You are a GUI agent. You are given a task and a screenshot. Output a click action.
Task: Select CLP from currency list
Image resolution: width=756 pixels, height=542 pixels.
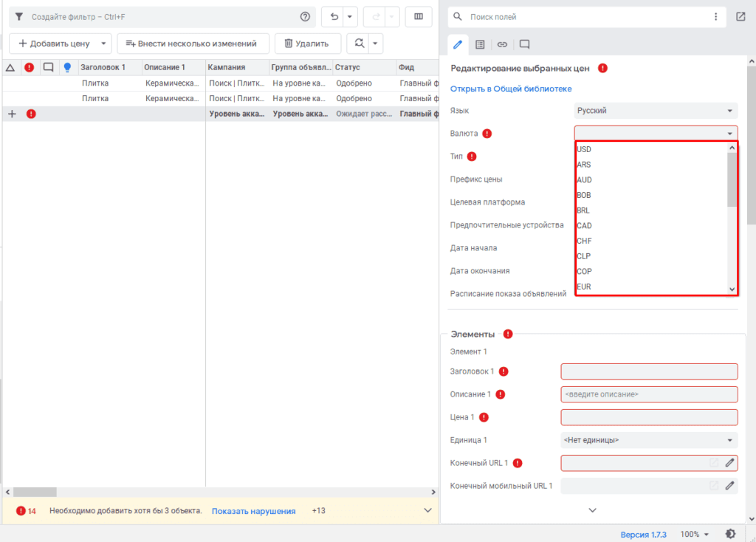[x=652, y=256]
